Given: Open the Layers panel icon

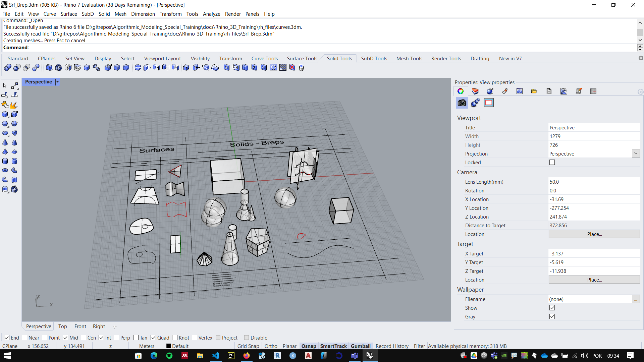Looking at the screenshot, I should (x=475, y=91).
